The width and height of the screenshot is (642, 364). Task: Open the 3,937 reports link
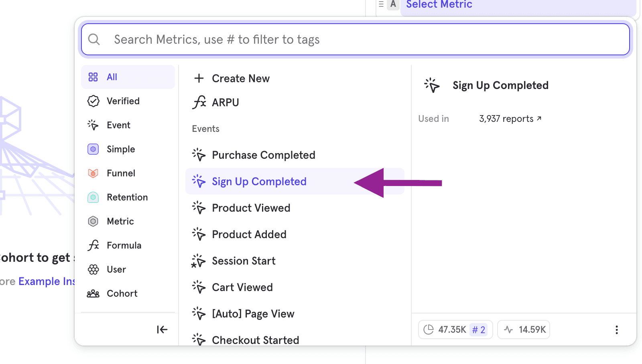point(510,119)
